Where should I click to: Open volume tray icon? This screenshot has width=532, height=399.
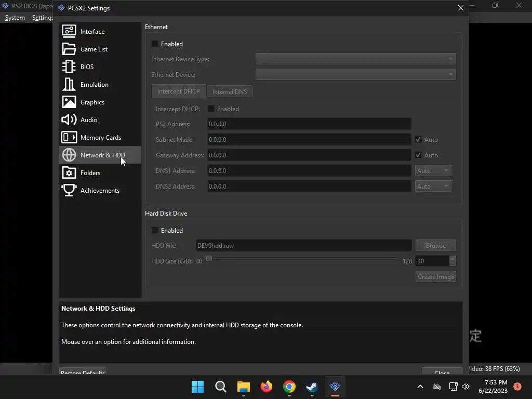click(x=465, y=387)
